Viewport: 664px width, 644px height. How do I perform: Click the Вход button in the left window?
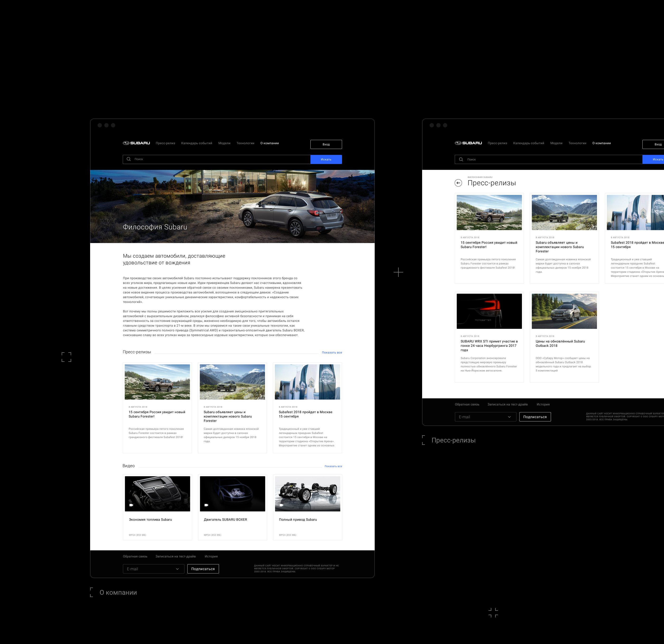[x=326, y=144]
